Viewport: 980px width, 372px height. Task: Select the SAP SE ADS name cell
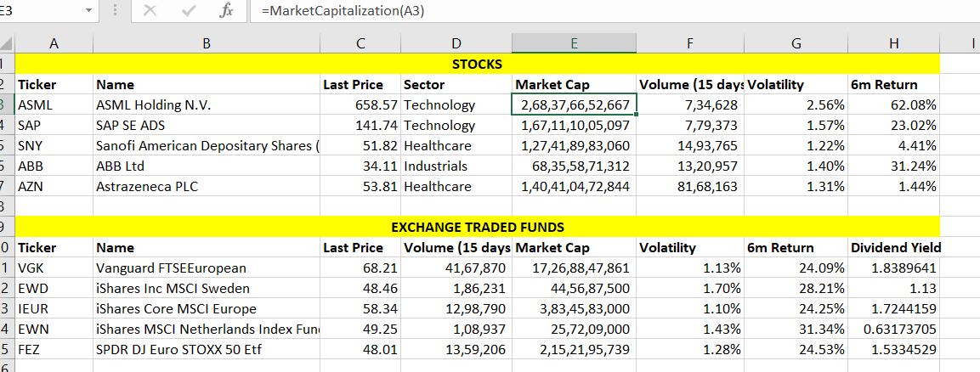tap(206, 126)
